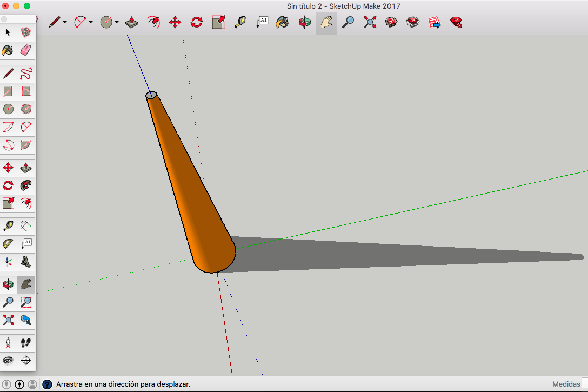Select the Position Camera tool
Image resolution: width=588 pixels, height=392 pixels.
[x=8, y=342]
